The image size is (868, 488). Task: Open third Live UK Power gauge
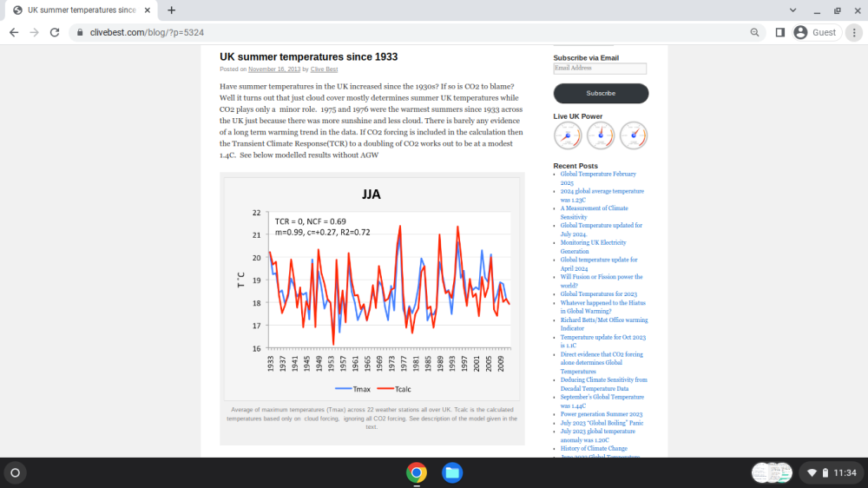tap(634, 135)
